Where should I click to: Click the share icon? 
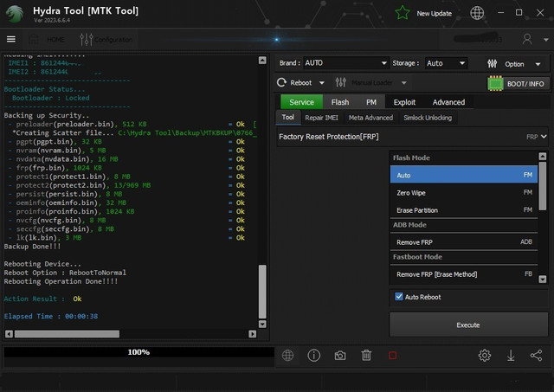coord(536,356)
